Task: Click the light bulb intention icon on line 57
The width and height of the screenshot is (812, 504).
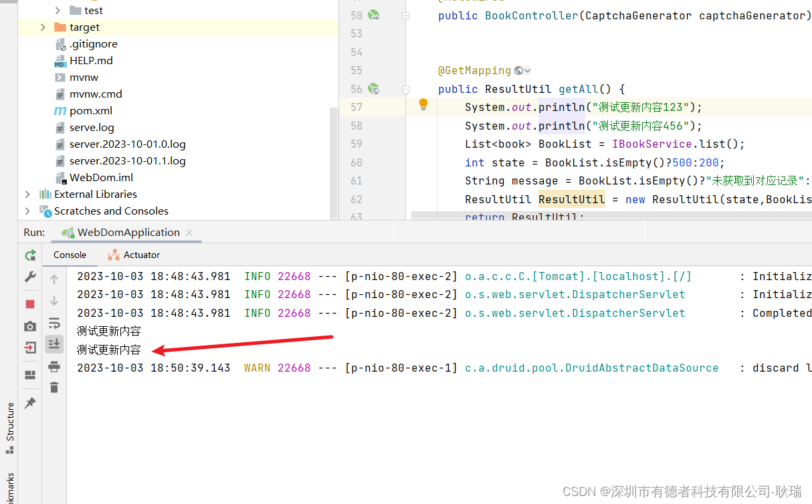Action: [x=423, y=104]
